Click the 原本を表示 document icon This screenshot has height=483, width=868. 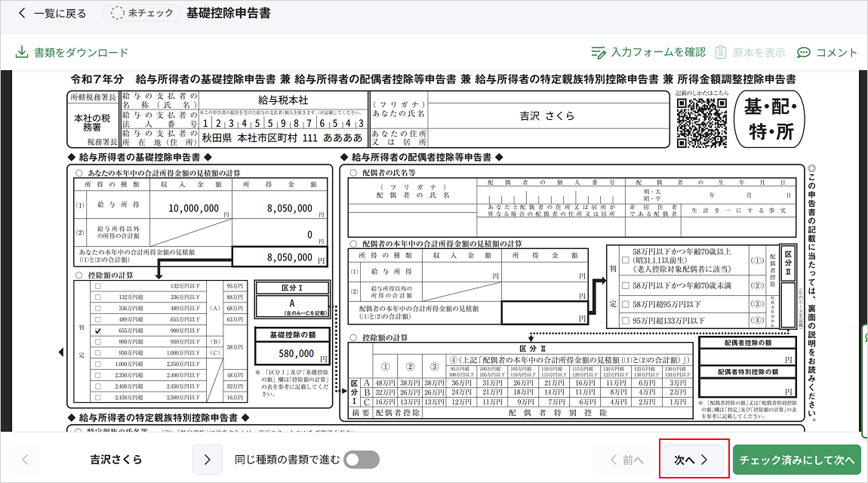coord(721,53)
